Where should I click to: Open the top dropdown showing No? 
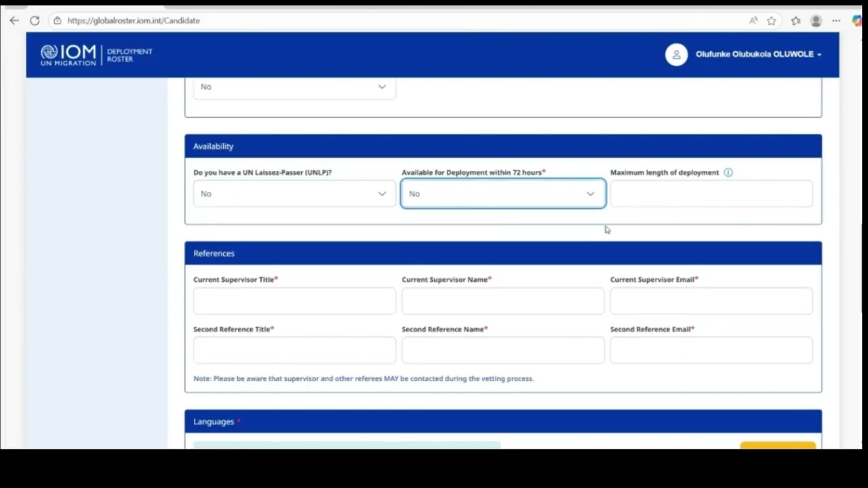tap(294, 87)
